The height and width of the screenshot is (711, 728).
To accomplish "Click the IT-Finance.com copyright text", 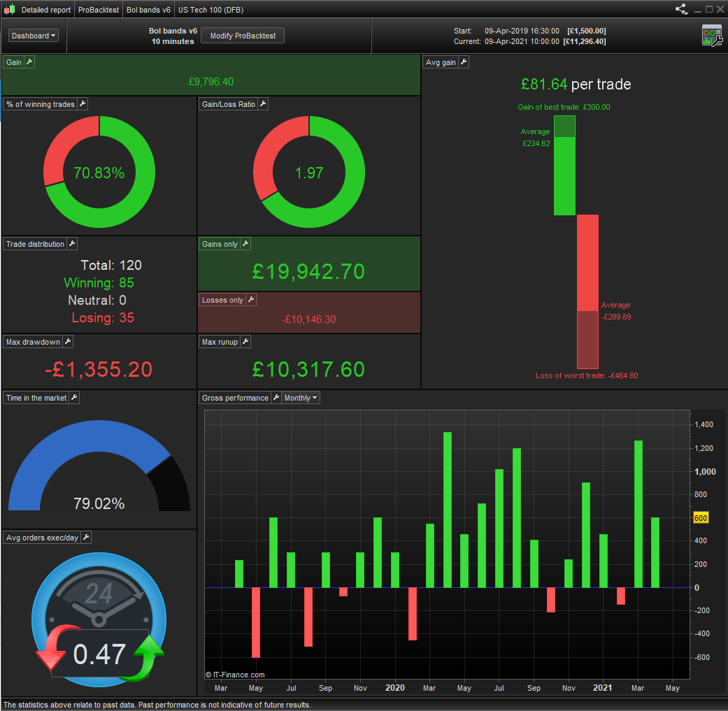I will (235, 675).
